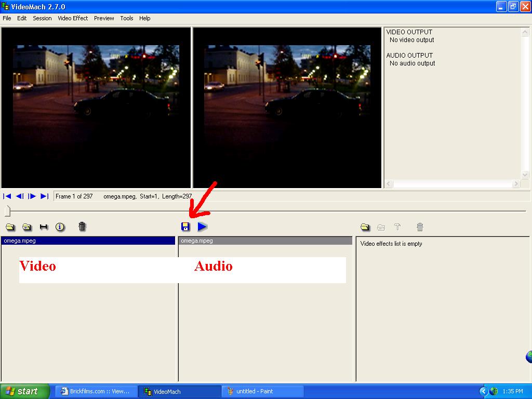Click the source preview thumbnail
532x399 pixels.
(96, 108)
